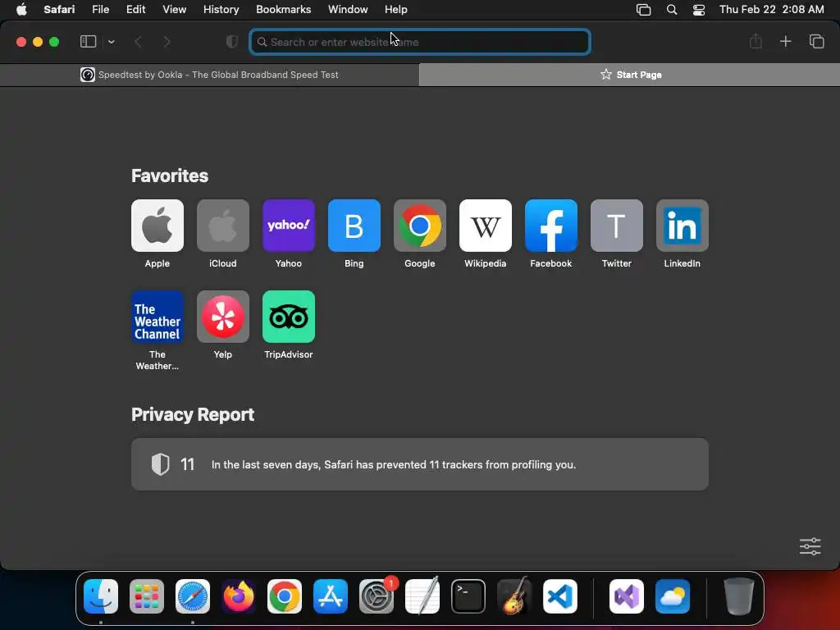Viewport: 840px width, 630px height.
Task: Open System Settings from the Dock
Action: pos(376,596)
